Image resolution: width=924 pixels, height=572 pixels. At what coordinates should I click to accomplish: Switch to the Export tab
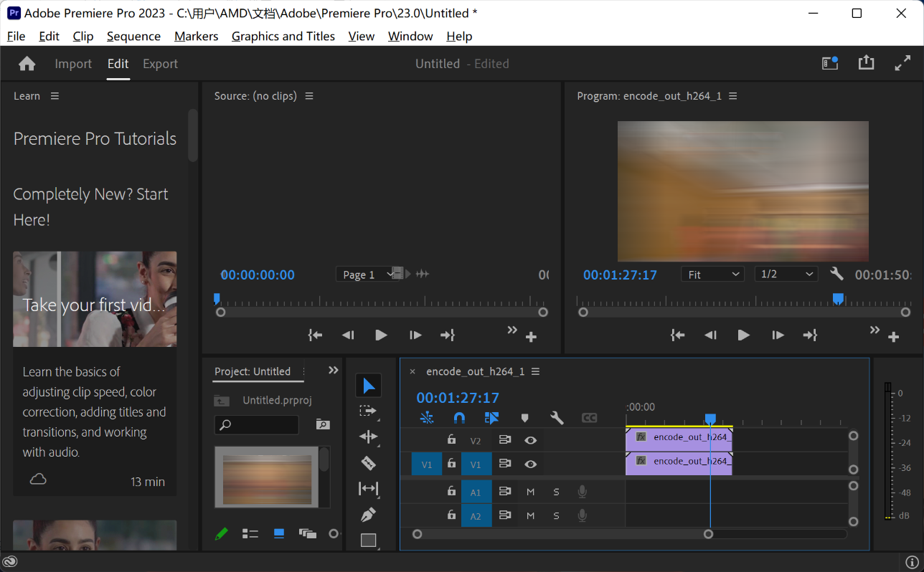160,64
